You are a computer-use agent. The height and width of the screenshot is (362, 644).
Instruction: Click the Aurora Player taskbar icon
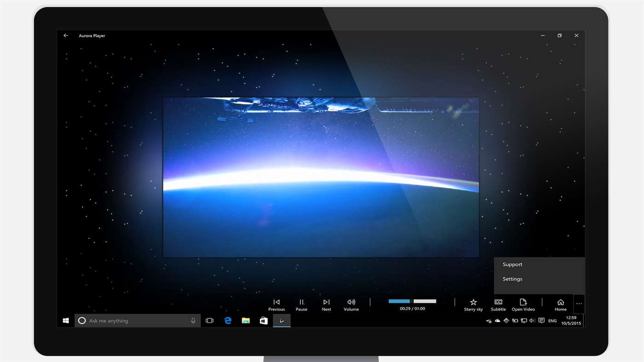[x=282, y=321]
